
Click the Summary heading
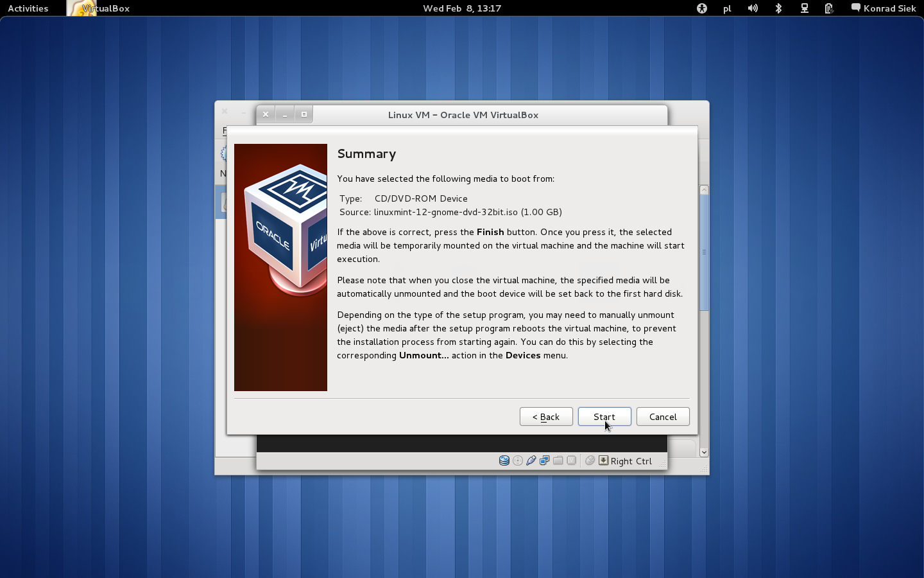pyautogui.click(x=366, y=154)
